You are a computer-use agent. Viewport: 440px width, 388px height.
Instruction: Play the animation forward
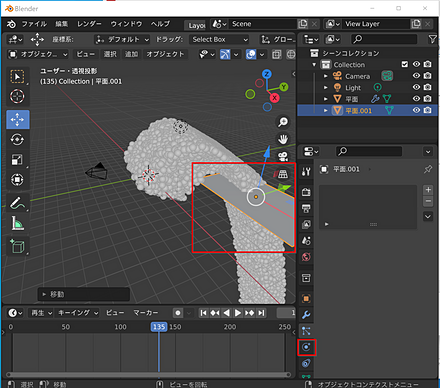(x=237, y=313)
